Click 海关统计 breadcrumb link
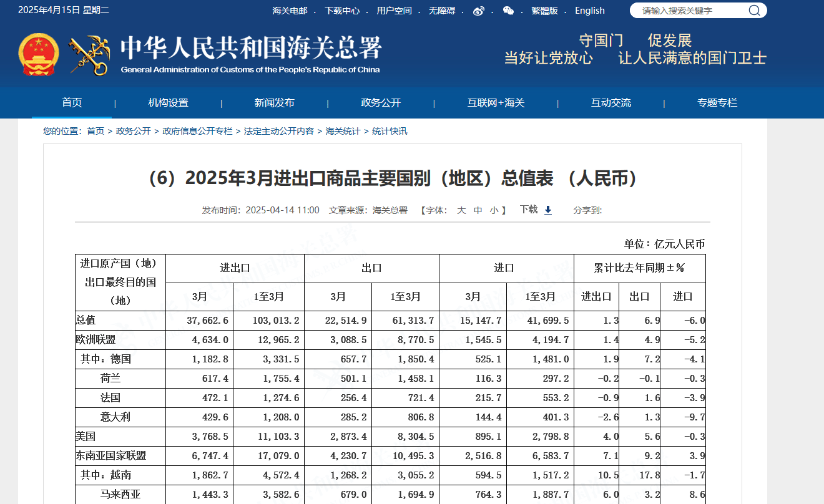The height and width of the screenshot is (504, 824). [343, 131]
